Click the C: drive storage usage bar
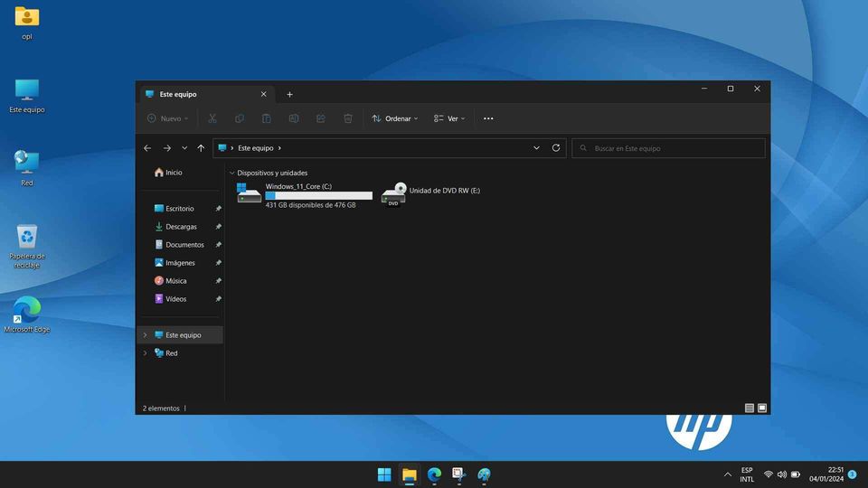 click(x=319, y=196)
